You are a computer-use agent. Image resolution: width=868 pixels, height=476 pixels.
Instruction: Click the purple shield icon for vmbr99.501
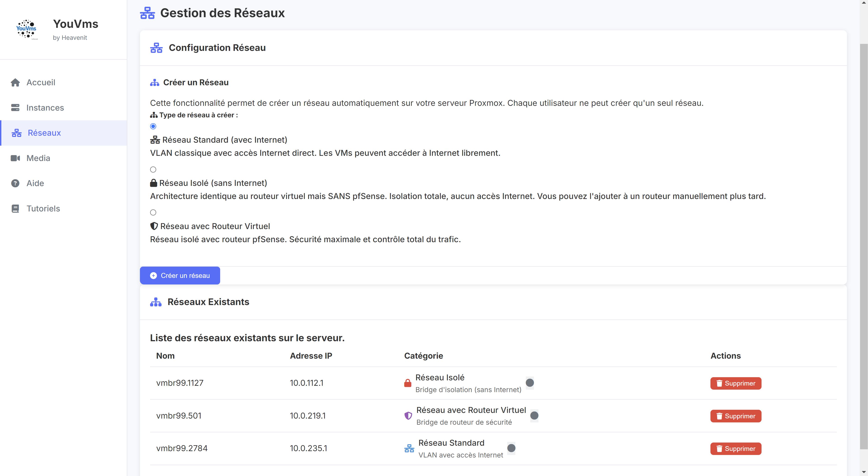tap(408, 416)
